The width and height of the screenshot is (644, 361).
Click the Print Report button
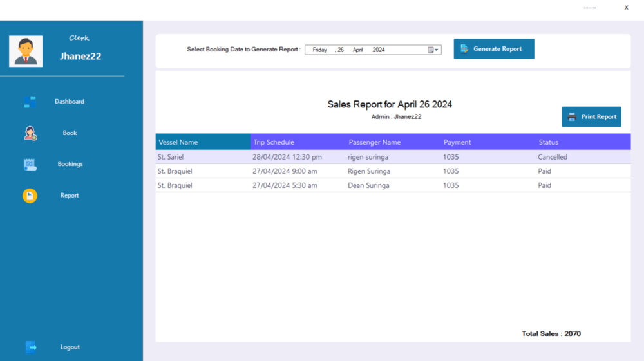591,117
